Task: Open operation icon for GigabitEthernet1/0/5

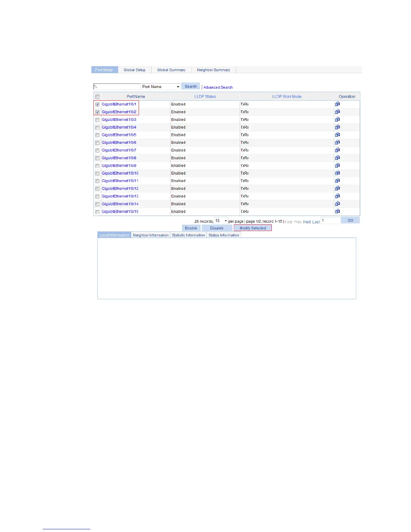Action: click(x=337, y=135)
